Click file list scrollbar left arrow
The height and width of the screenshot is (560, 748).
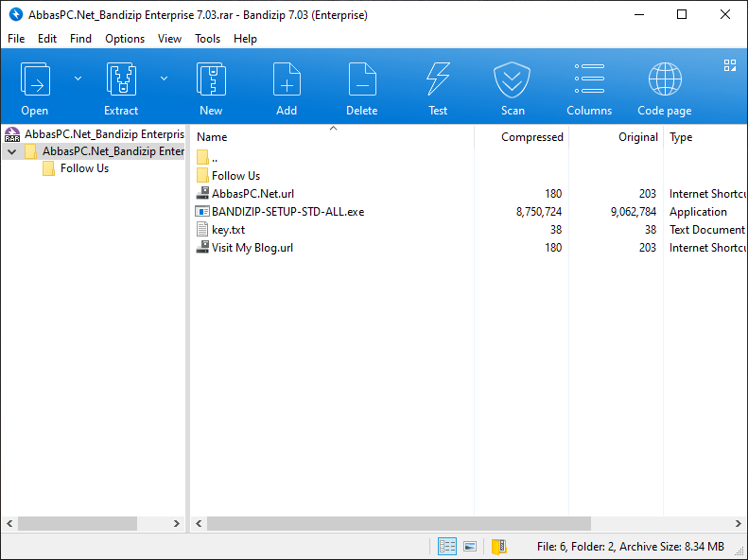199,523
